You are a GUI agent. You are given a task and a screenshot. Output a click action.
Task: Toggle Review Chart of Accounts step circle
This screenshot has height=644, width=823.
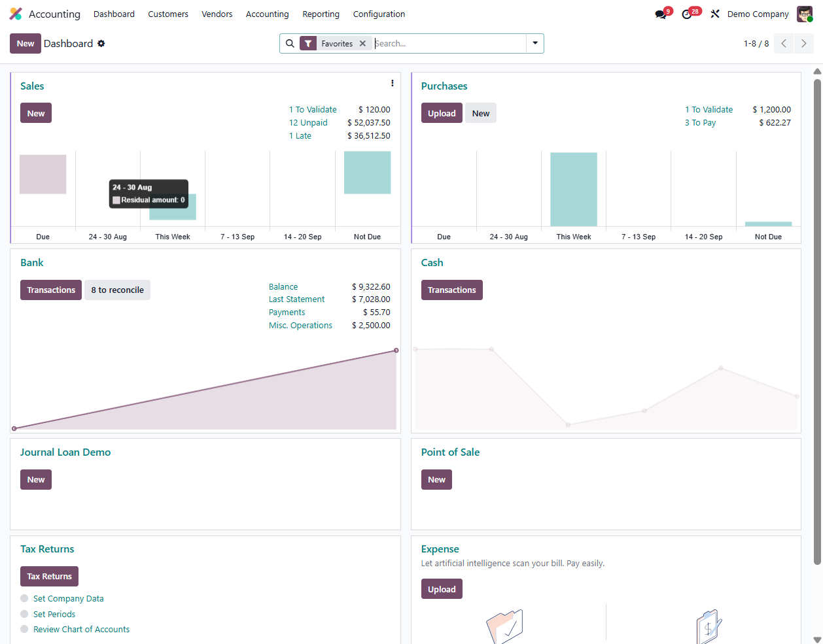(x=24, y=629)
